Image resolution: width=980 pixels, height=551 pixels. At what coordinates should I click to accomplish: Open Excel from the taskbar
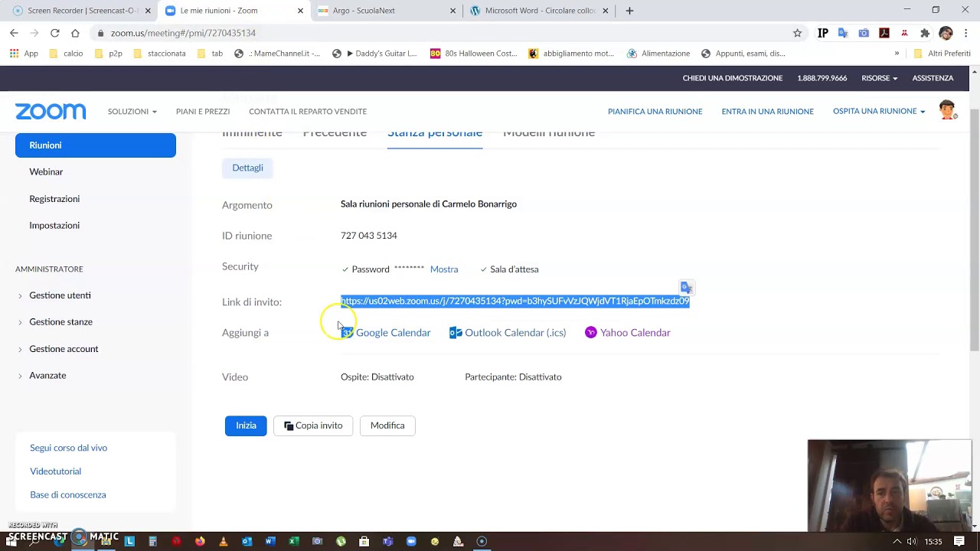293,541
